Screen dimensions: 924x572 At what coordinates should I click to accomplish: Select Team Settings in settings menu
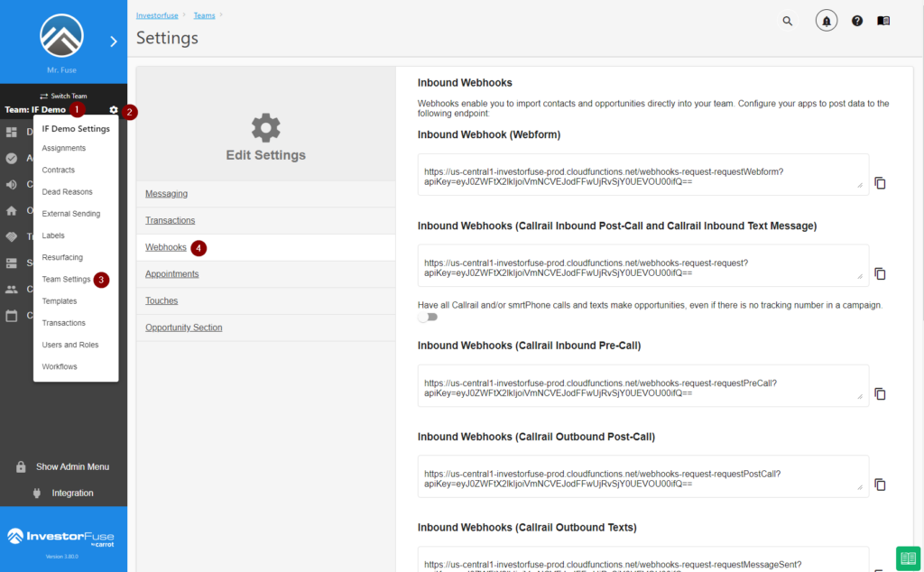tap(66, 279)
